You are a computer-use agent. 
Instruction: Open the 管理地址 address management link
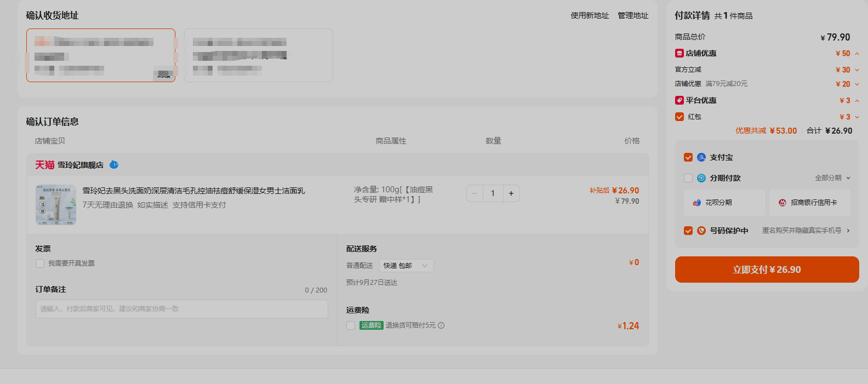pyautogui.click(x=633, y=16)
